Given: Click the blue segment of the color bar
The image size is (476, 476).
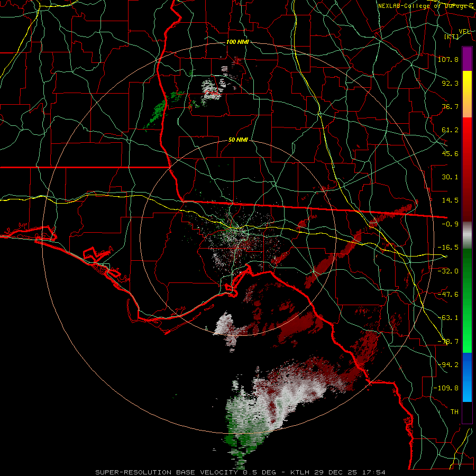Looking at the screenshot, I should click(x=467, y=377).
